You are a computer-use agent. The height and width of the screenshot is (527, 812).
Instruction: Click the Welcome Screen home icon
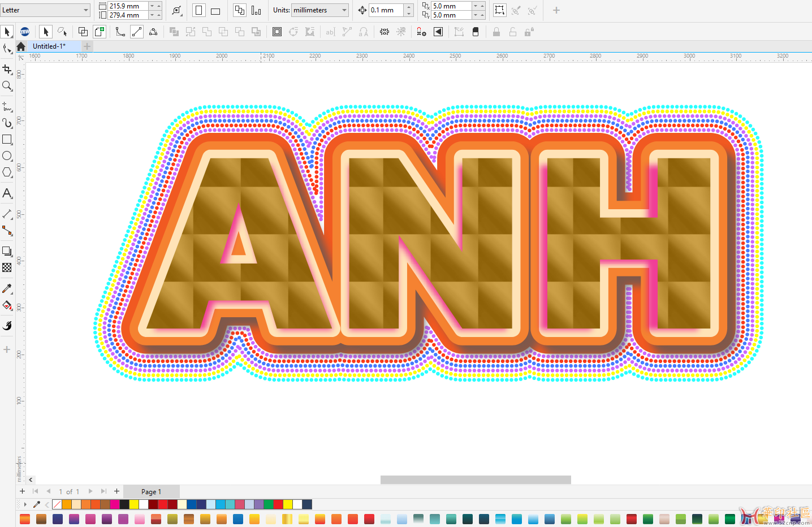21,46
